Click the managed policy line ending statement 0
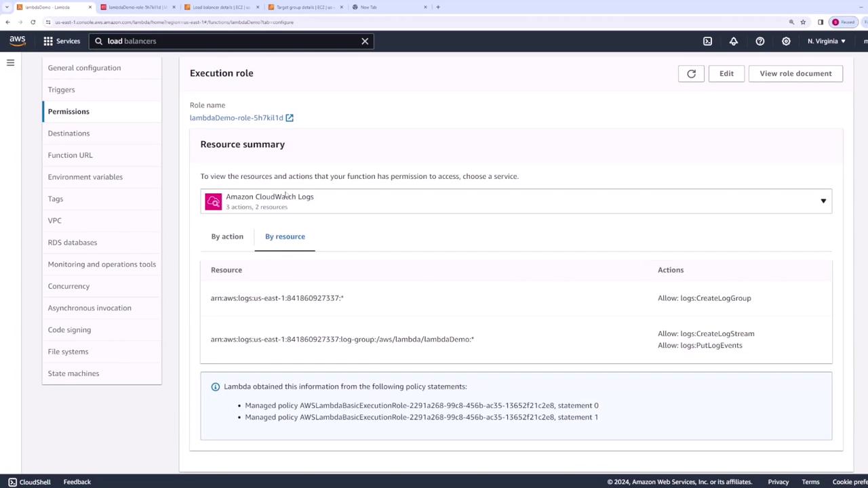The width and height of the screenshot is (868, 488). 422,405
